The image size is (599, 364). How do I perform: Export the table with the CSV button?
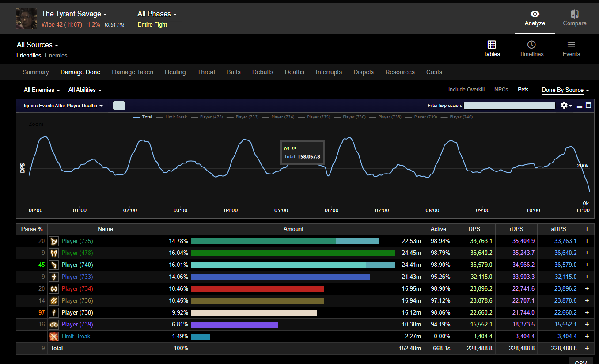580,362
